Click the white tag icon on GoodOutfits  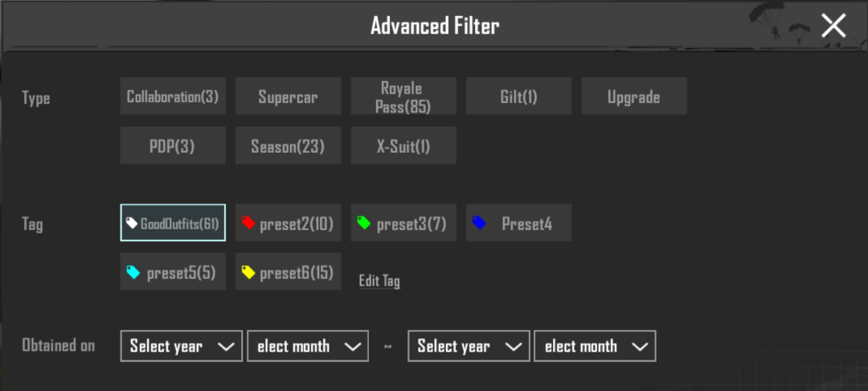[x=131, y=223]
